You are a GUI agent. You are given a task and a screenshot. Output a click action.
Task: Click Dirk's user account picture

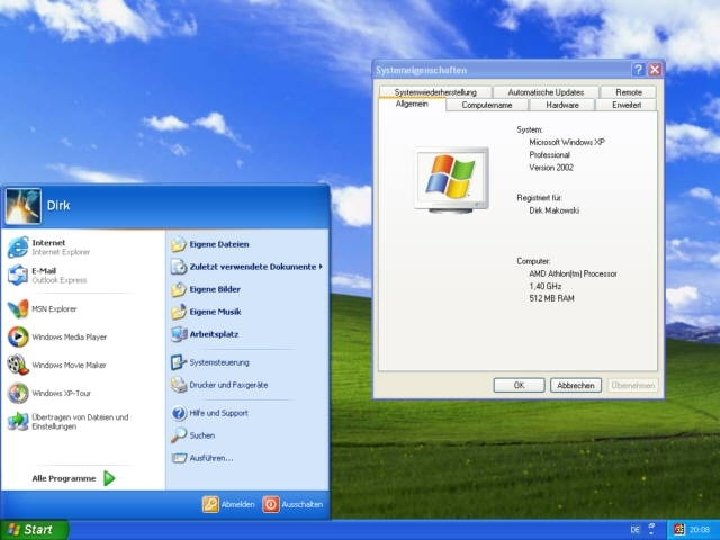[23, 206]
